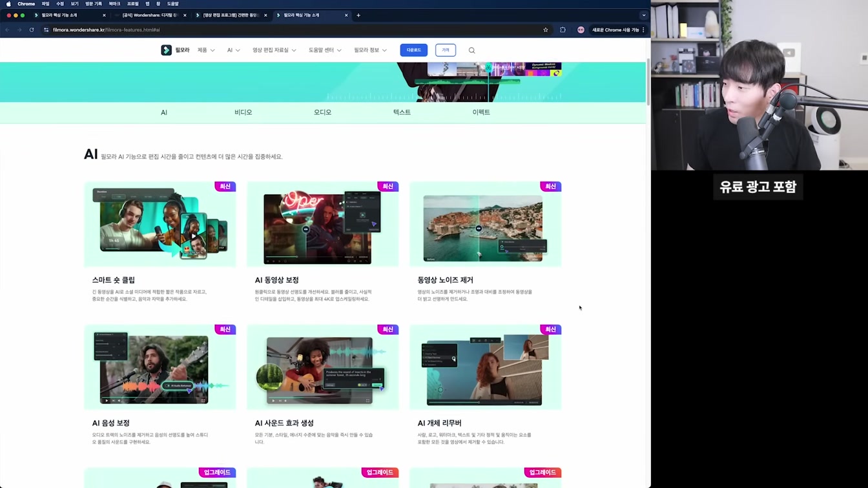Expand the 도움말 센터 dropdown
This screenshot has width=868, height=488.
coord(325,50)
